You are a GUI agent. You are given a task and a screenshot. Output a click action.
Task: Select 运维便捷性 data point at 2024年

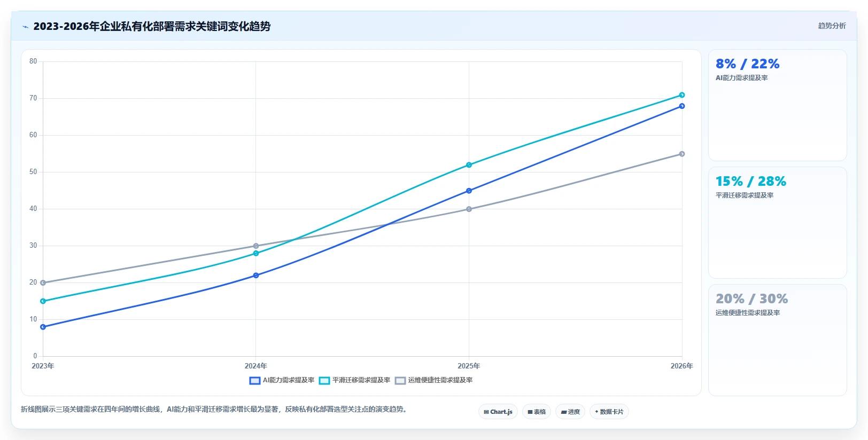(256, 246)
